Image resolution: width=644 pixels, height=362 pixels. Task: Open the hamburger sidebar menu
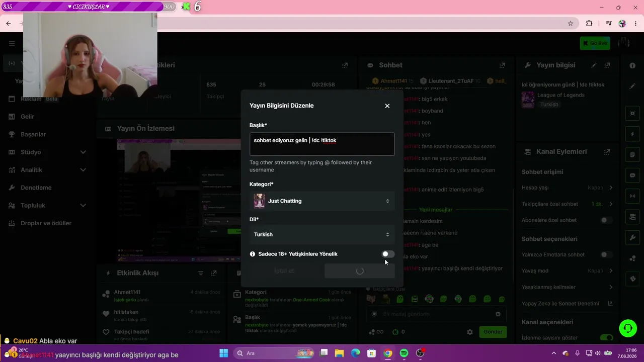pyautogui.click(x=12, y=43)
